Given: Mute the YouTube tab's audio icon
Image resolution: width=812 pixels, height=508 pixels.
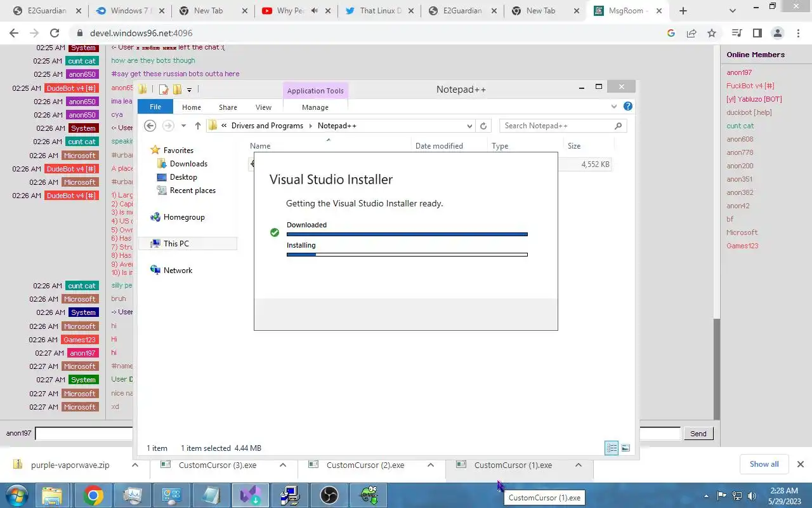Looking at the screenshot, I should point(314,11).
